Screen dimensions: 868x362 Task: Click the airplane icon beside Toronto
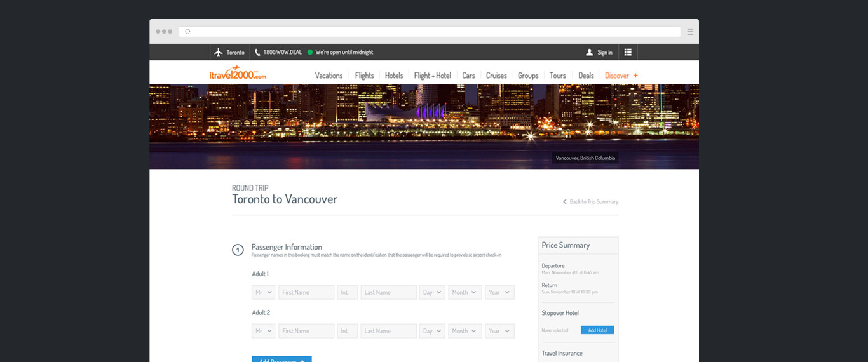click(x=219, y=52)
